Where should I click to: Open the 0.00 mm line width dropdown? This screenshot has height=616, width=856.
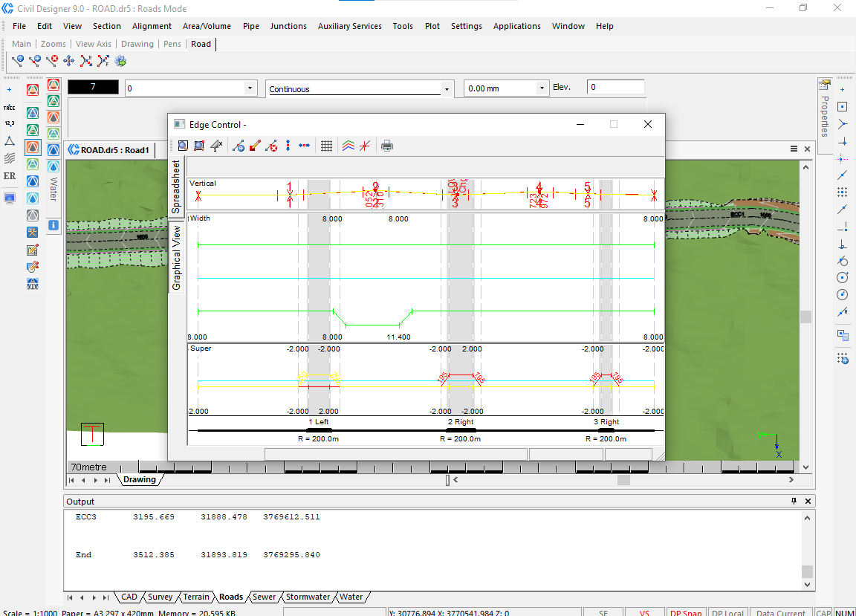pyautogui.click(x=542, y=88)
